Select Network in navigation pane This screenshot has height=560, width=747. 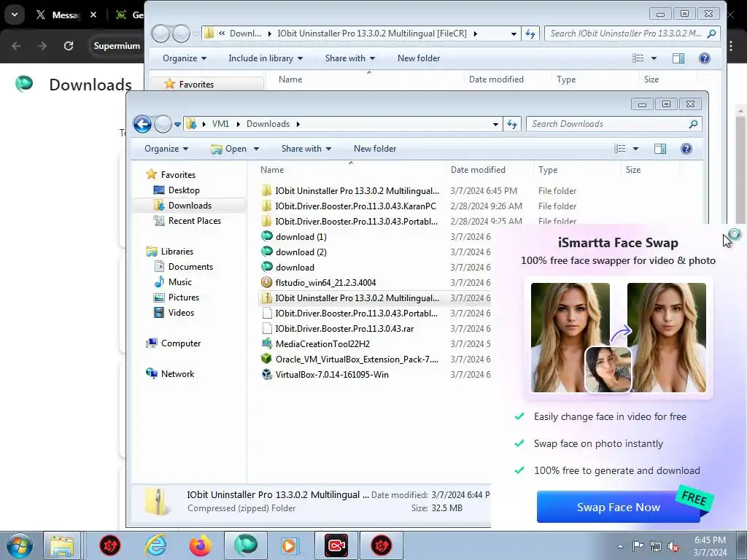pos(177,374)
